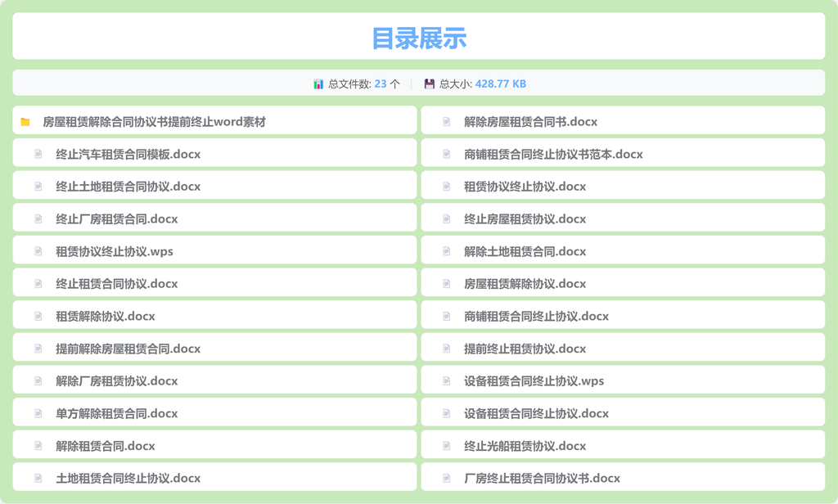Image resolution: width=838 pixels, height=504 pixels.
Task: Click the file icon beside 解除租赁合同.docx
Action: point(38,446)
